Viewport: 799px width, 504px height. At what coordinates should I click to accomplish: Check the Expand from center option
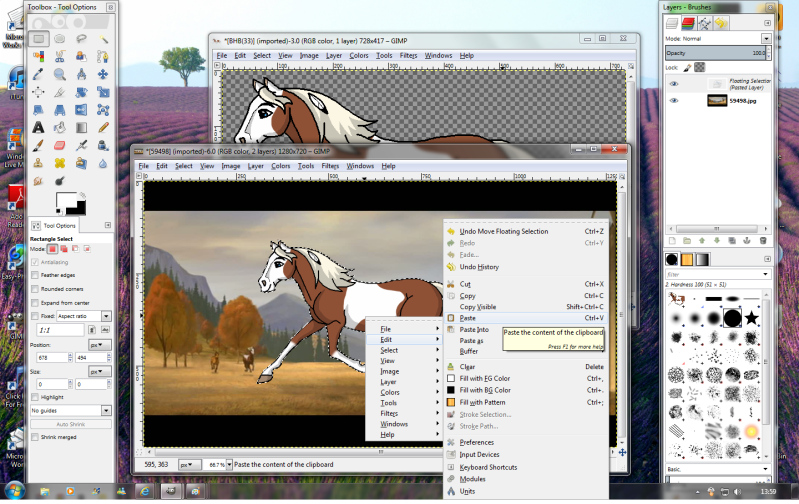[x=35, y=302]
